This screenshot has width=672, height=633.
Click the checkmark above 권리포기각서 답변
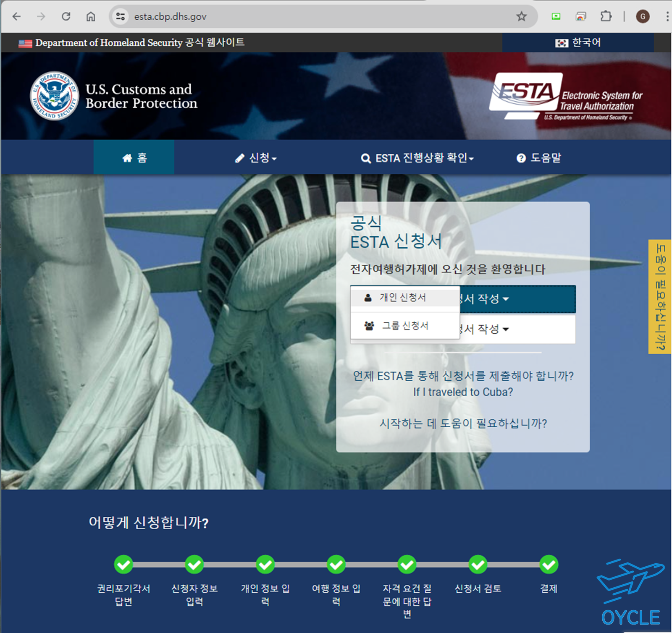point(123,565)
